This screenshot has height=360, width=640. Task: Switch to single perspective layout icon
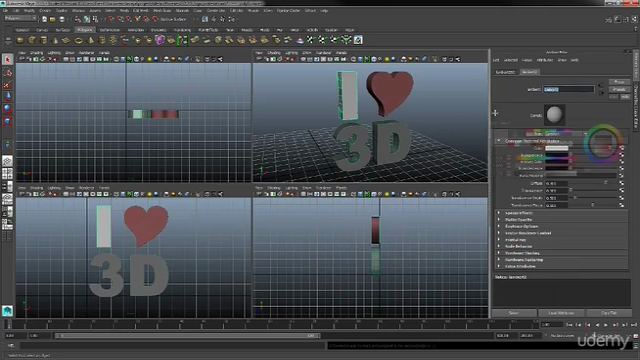pyautogui.click(x=7, y=161)
